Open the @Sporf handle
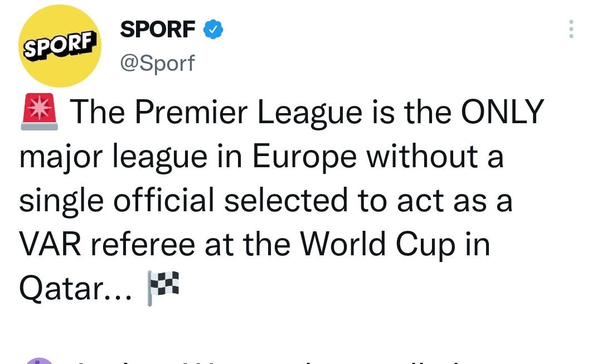This screenshot has height=364, width=602. pos(157,64)
